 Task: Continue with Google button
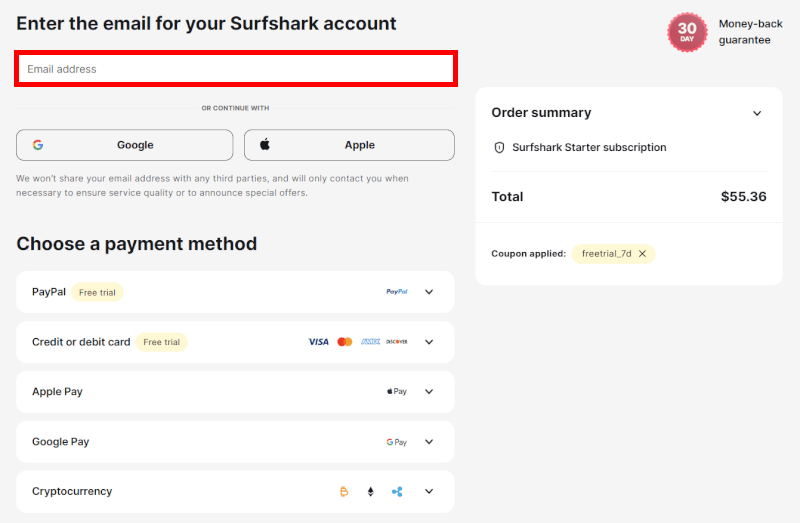(x=124, y=145)
